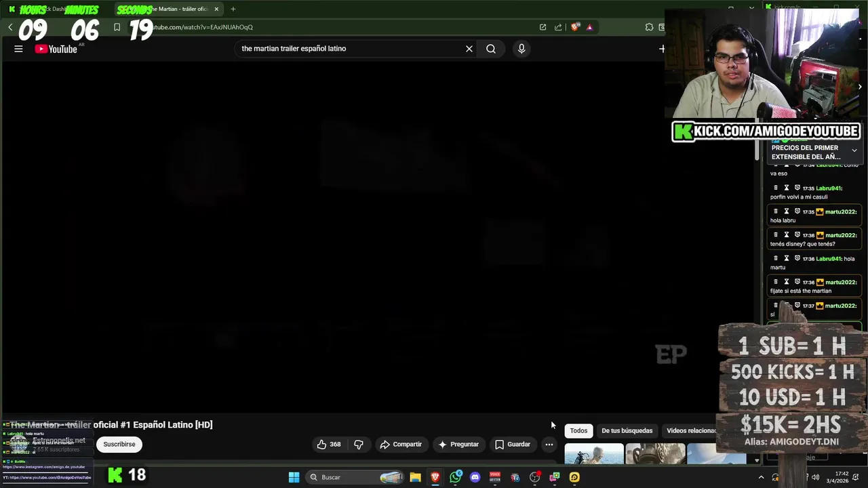Save video with the Guardar button
Image resolution: width=868 pixels, height=488 pixels.
(x=513, y=445)
